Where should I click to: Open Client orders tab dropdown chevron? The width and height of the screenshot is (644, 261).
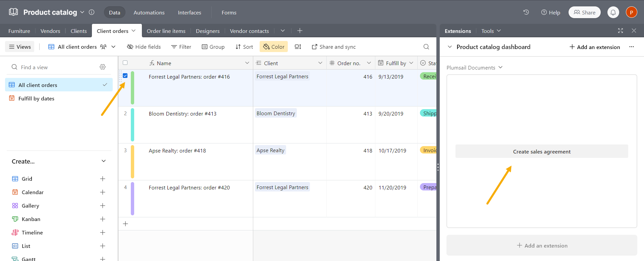[x=133, y=31]
